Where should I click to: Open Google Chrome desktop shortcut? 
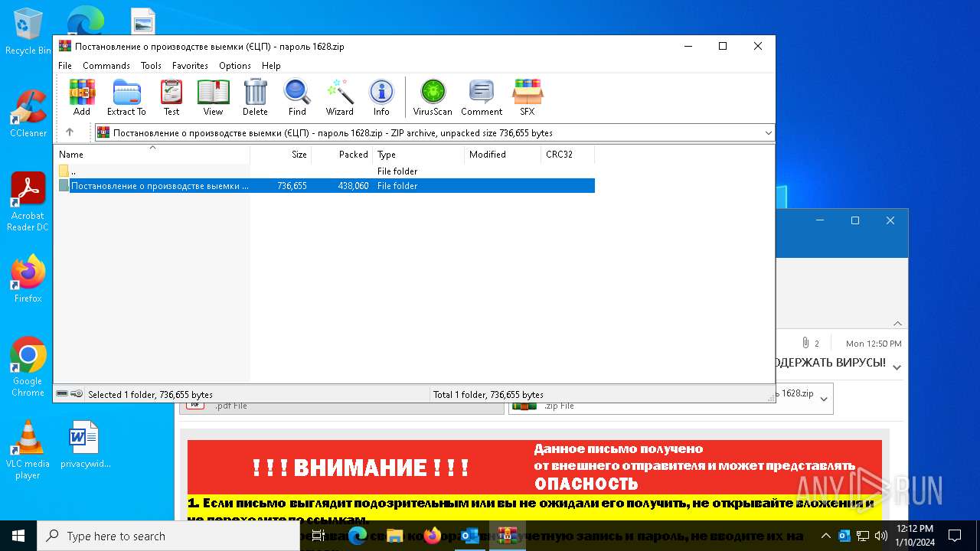pos(28,367)
